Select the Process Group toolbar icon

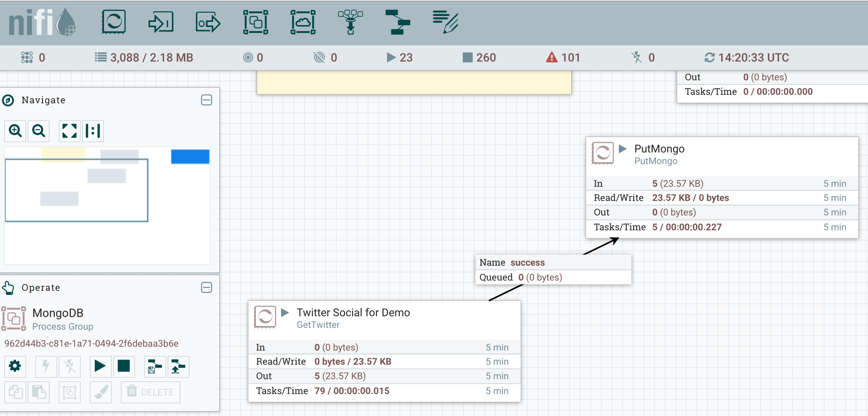(256, 22)
